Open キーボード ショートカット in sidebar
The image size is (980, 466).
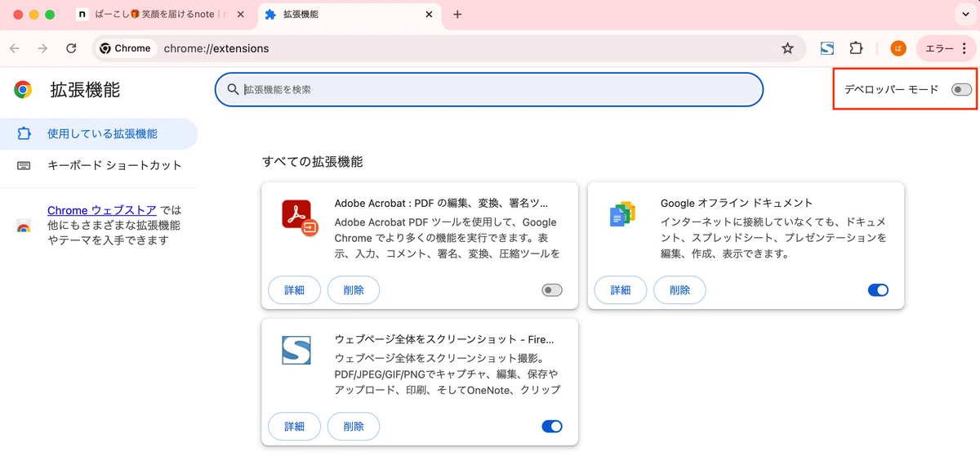click(x=99, y=165)
